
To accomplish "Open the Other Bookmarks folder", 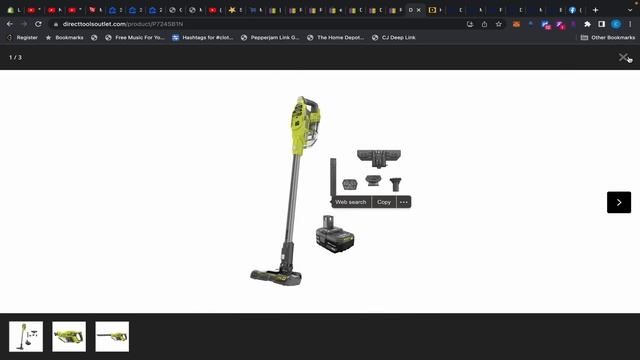I will pos(608,38).
